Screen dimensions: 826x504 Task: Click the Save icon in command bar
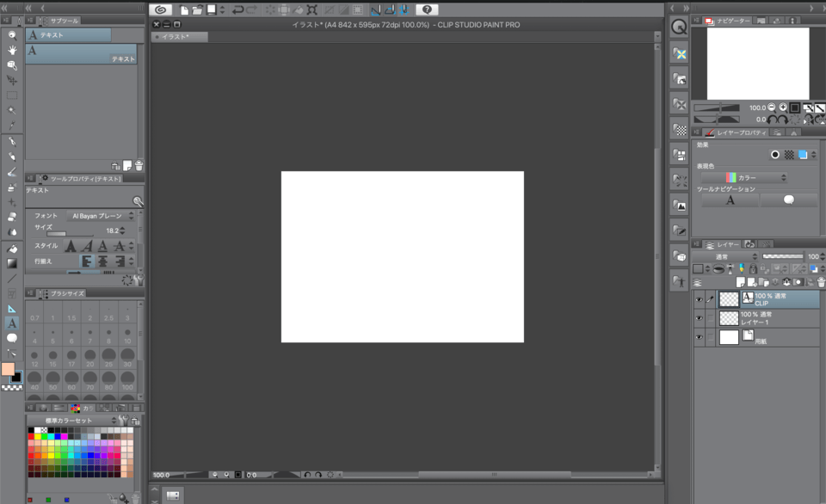point(211,9)
